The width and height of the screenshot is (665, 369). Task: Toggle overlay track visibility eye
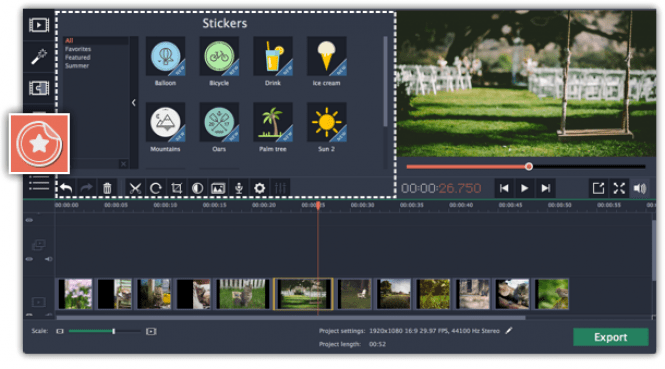click(29, 259)
